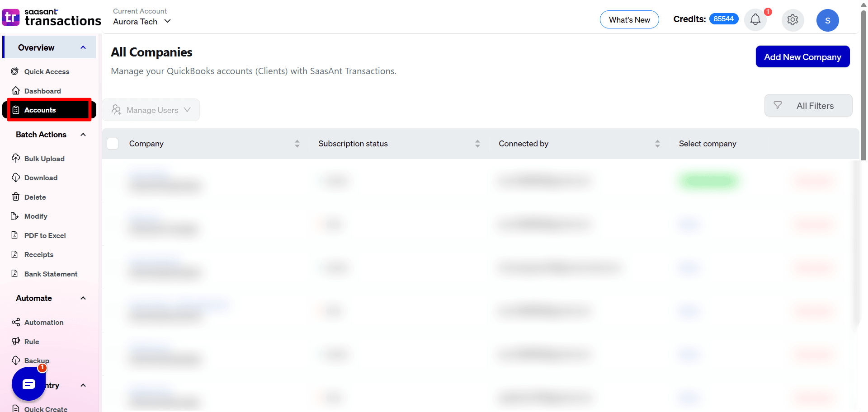The width and height of the screenshot is (868, 412).
Task: Click the SaasAnt Transactions logo
Action: point(52,18)
